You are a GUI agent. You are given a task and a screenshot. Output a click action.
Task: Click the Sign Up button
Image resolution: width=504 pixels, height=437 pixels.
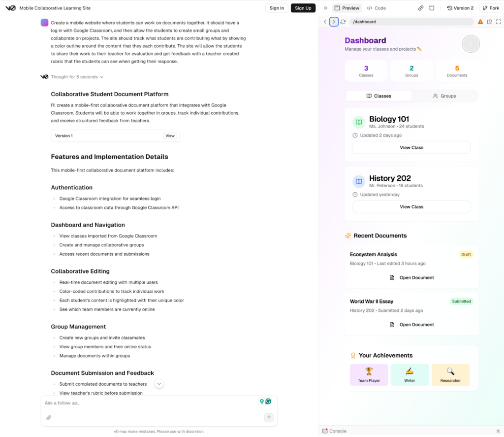303,8
